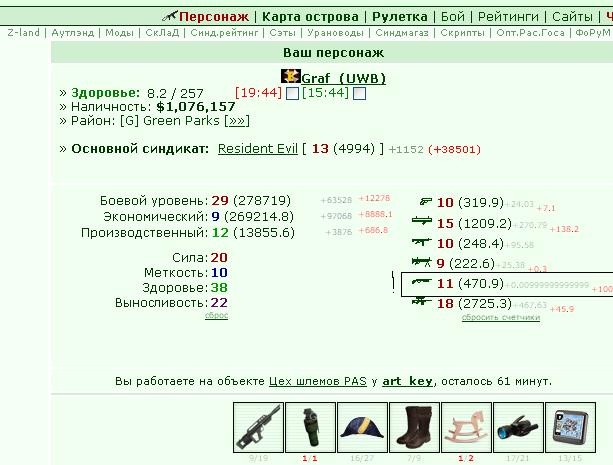Open the Скрипты link
The height and width of the screenshot is (465, 613).
click(x=462, y=32)
